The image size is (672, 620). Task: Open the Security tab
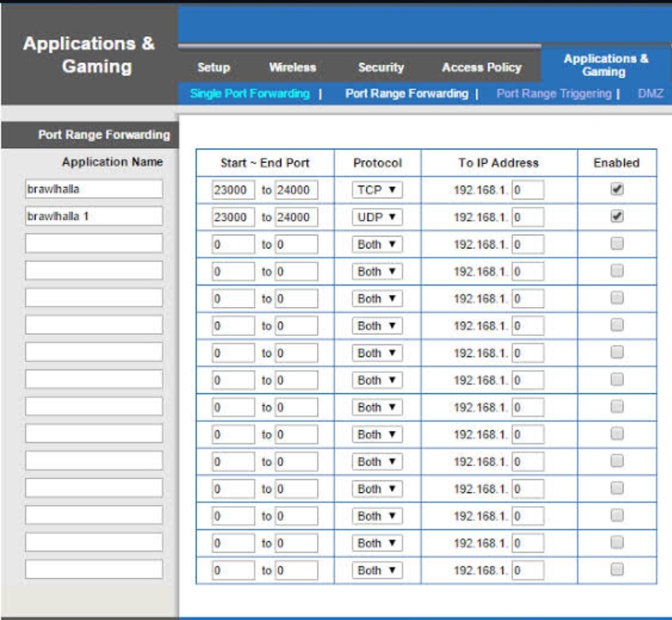[381, 67]
